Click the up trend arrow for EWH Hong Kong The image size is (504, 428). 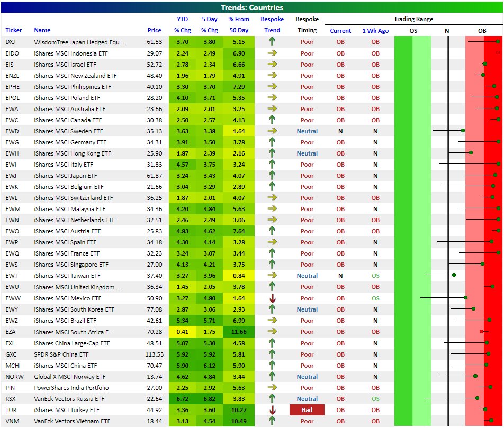(x=272, y=153)
